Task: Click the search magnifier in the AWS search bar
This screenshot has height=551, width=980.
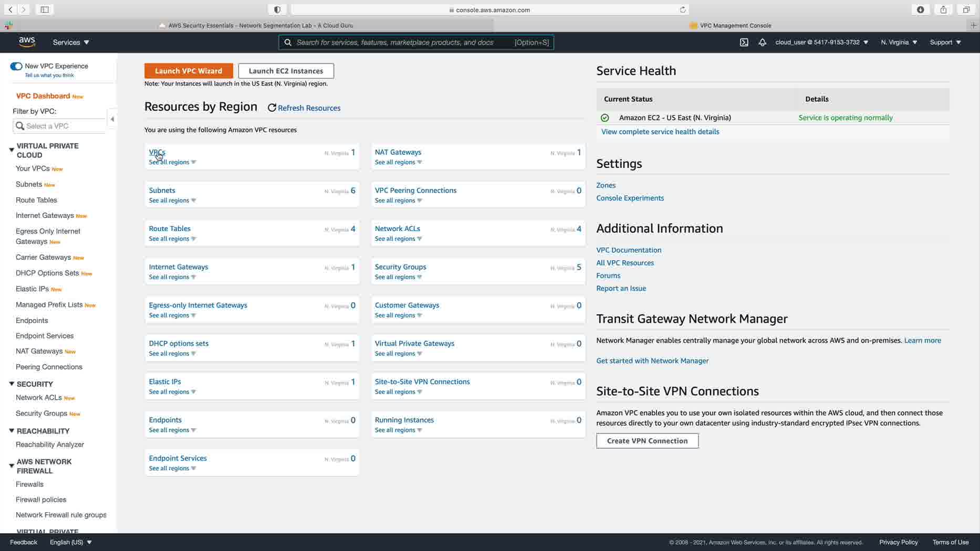Action: pyautogui.click(x=288, y=43)
